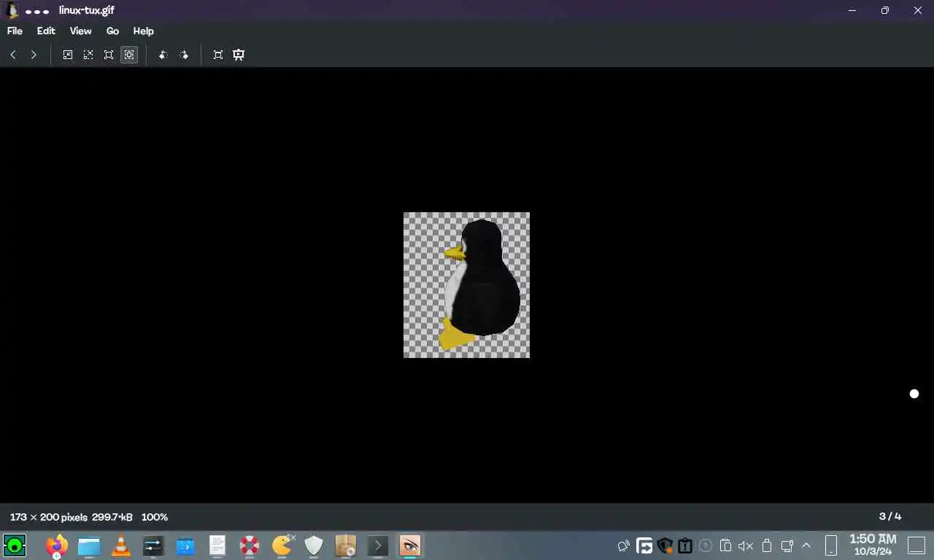This screenshot has width=934, height=560.
Task: Enter fullscreen mode from toolbar
Action: (x=218, y=55)
